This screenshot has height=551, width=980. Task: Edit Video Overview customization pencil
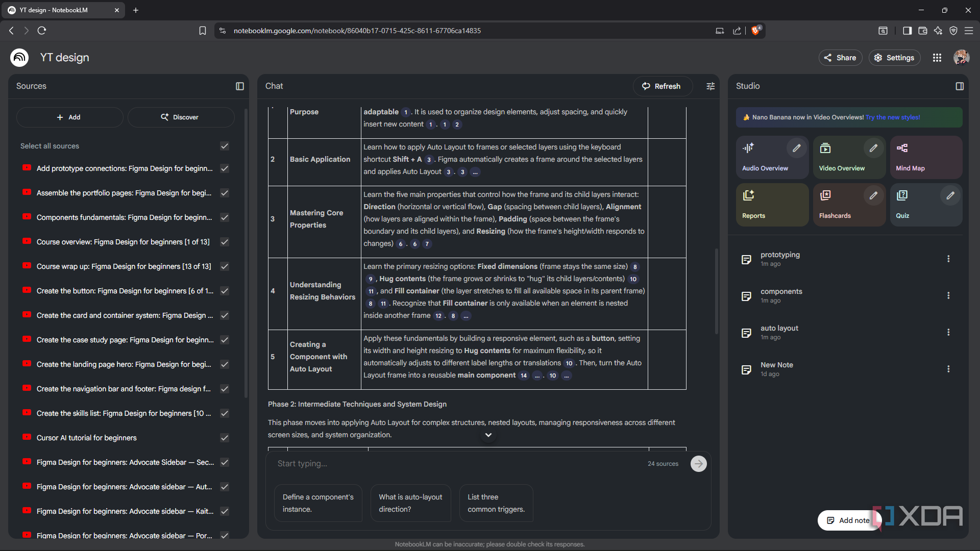[873, 148]
